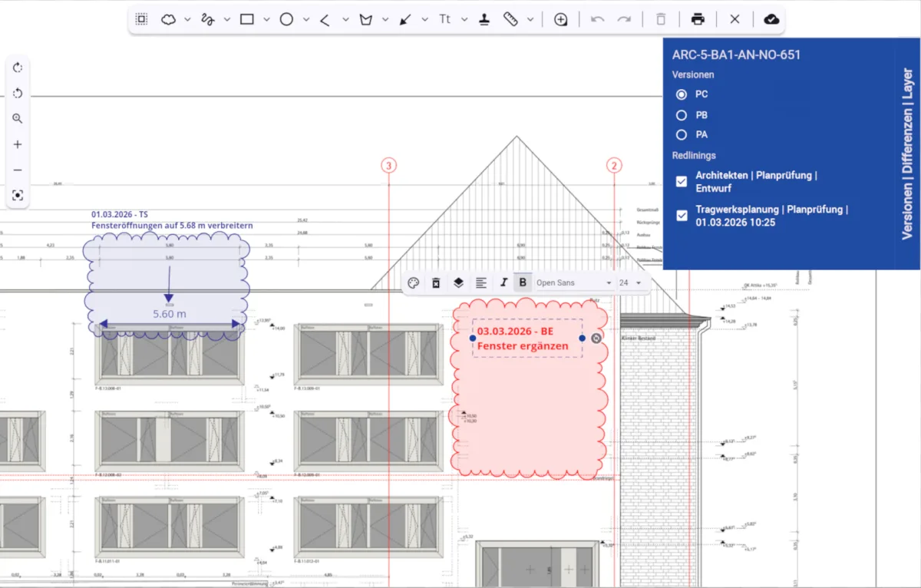The height and width of the screenshot is (588, 921).
Task: Toggle Architekten Planprüfung Entwurf redlining
Action: (681, 181)
